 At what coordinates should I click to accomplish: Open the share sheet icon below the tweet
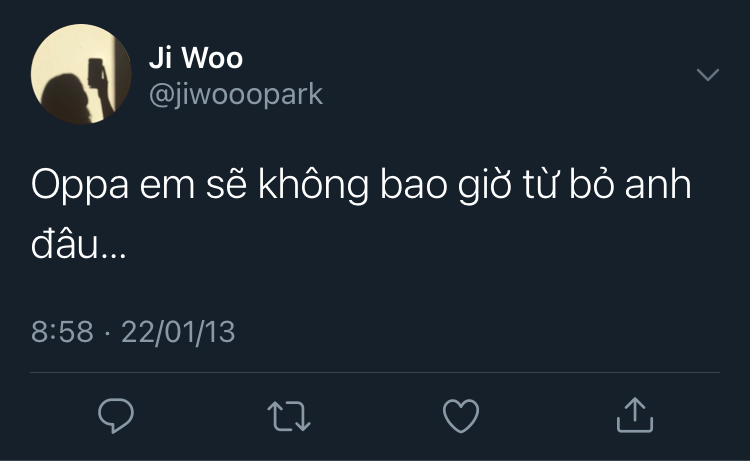[635, 415]
